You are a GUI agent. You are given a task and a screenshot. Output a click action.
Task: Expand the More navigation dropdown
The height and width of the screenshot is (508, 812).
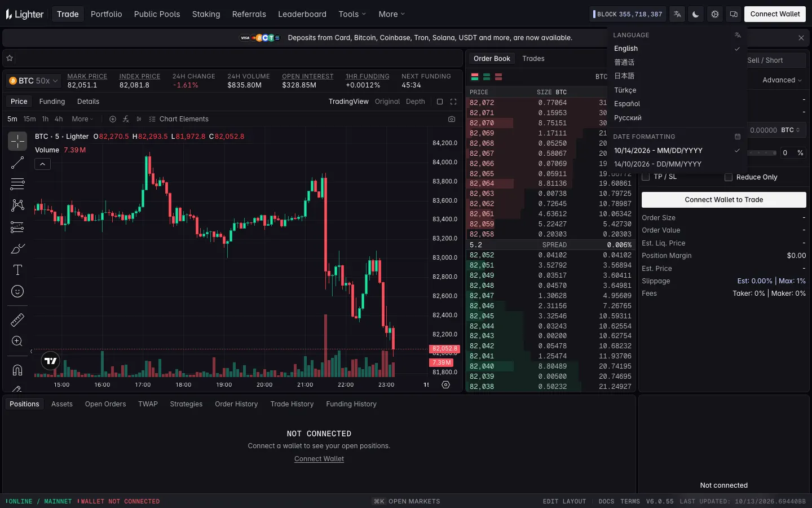(391, 14)
